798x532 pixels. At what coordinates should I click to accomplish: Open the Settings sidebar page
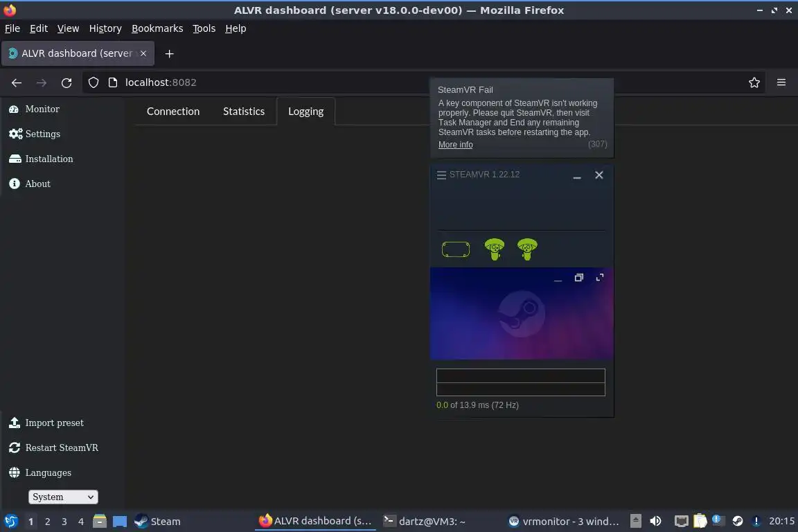pos(35,134)
